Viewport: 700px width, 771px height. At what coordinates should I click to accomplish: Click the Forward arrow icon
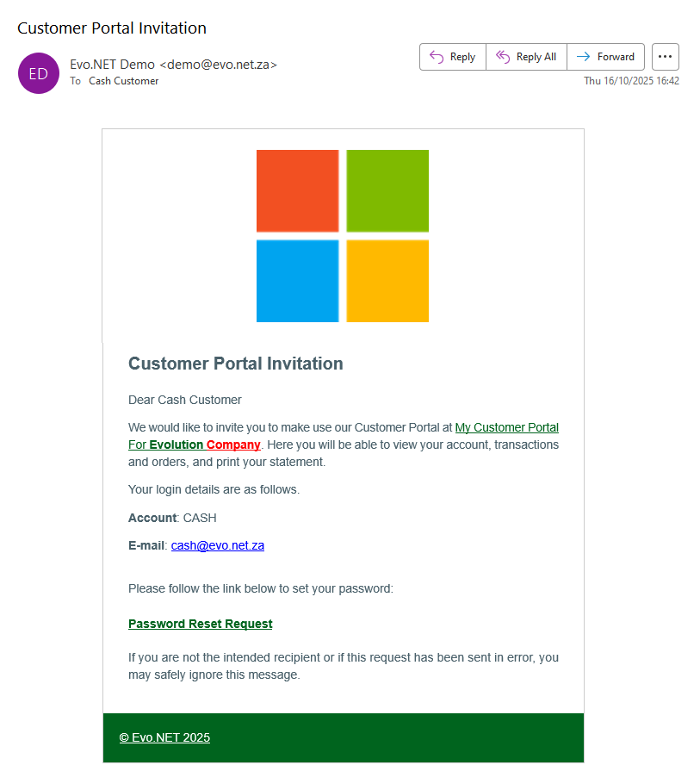584,57
